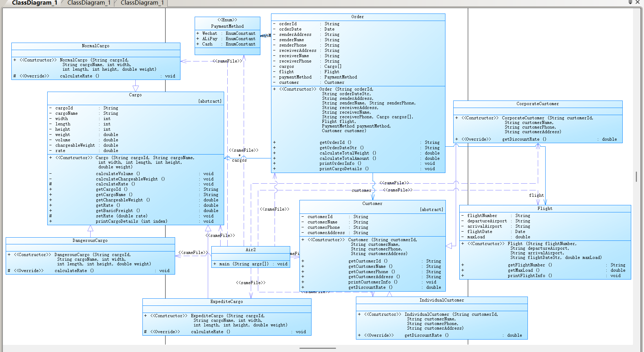Select the first ClassDiagram_1 tab

pyautogui.click(x=34, y=3)
